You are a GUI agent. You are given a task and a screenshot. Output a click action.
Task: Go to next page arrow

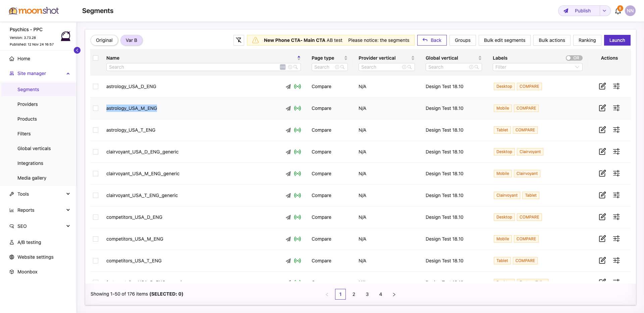pyautogui.click(x=394, y=294)
